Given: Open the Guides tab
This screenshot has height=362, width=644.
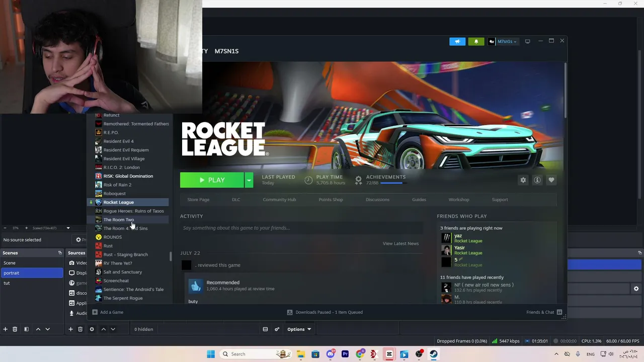Looking at the screenshot, I should point(419,200).
